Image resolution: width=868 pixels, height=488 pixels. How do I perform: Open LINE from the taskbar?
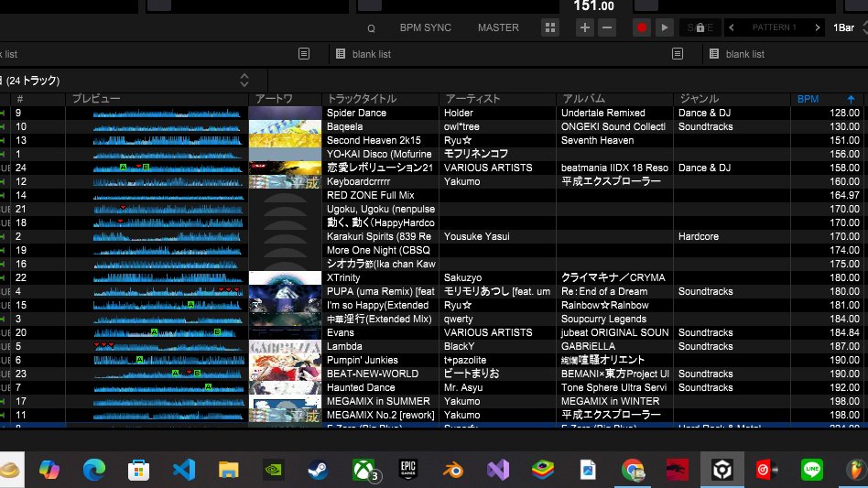[x=811, y=470]
